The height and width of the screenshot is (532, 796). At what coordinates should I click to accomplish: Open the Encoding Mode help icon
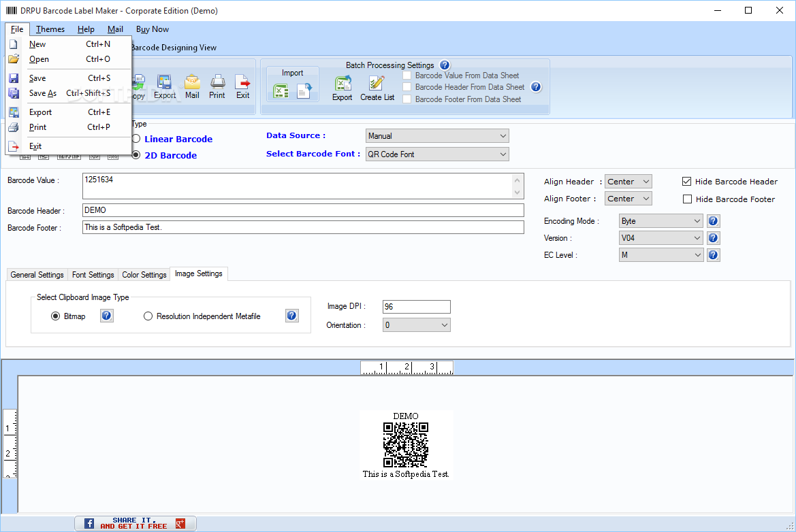[x=713, y=221]
